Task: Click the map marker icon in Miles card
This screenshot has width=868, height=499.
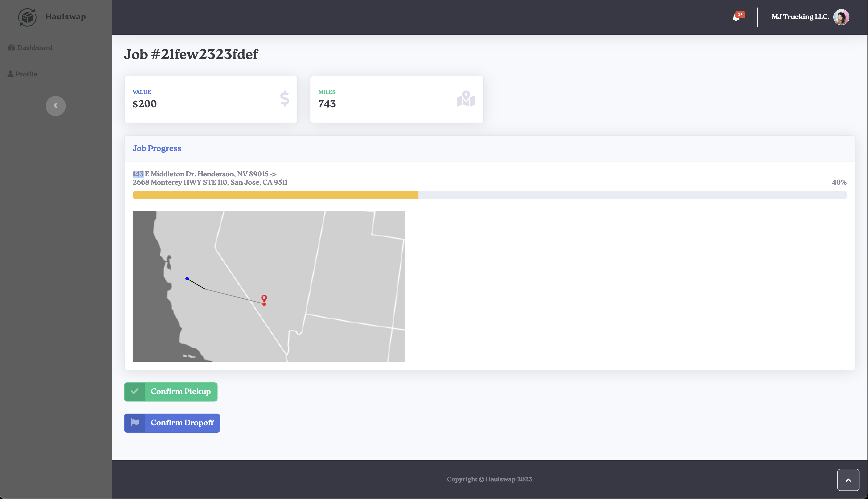Action: (x=466, y=99)
